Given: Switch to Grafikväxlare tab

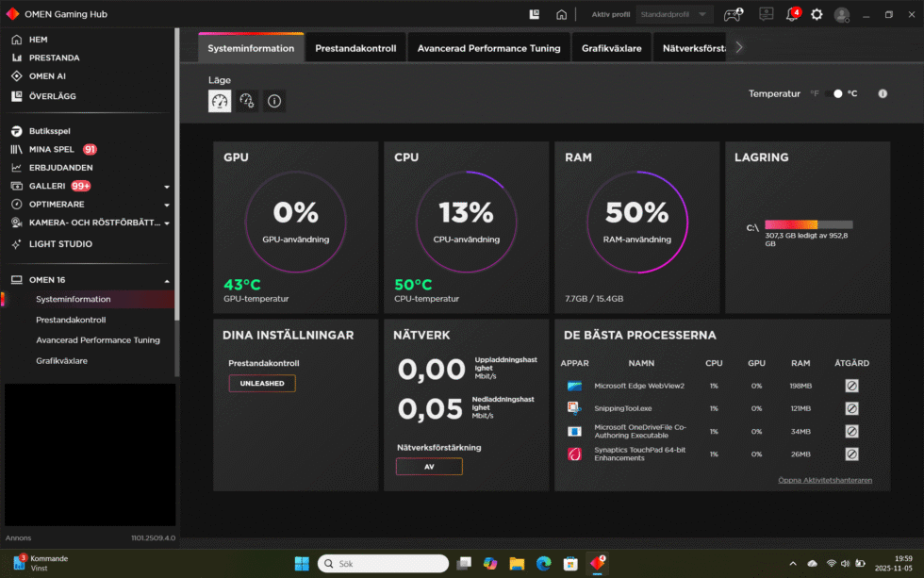Looking at the screenshot, I should coord(612,48).
